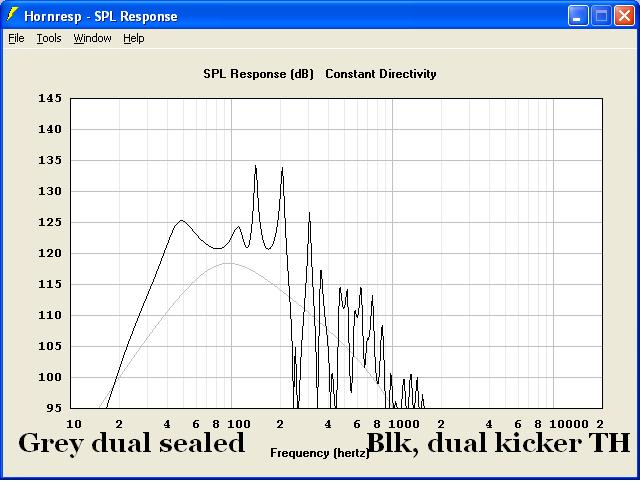Click the 'Constant Directivity' label

point(381,74)
